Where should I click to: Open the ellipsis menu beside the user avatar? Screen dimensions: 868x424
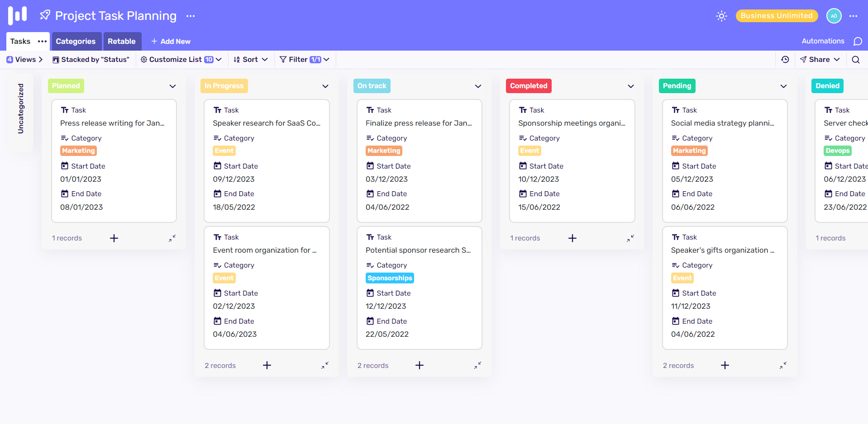tap(853, 16)
